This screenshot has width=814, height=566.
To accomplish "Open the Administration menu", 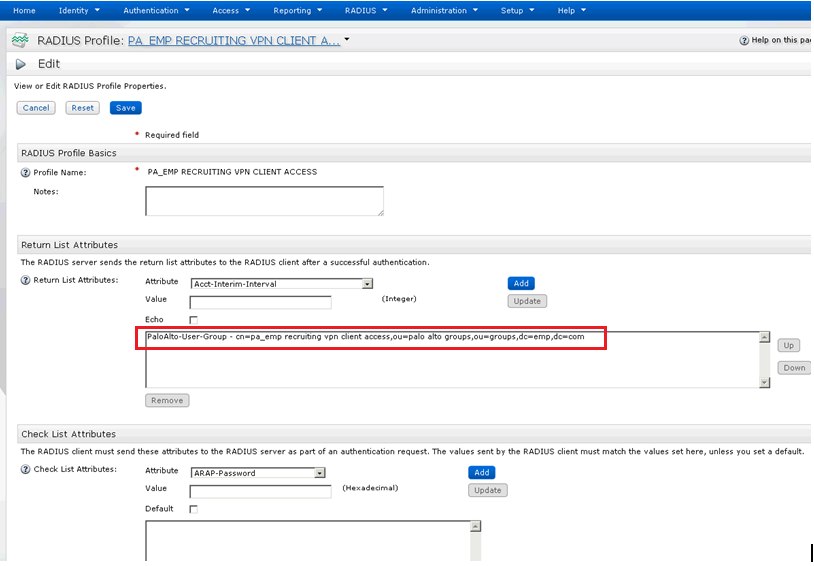I will click(x=444, y=10).
